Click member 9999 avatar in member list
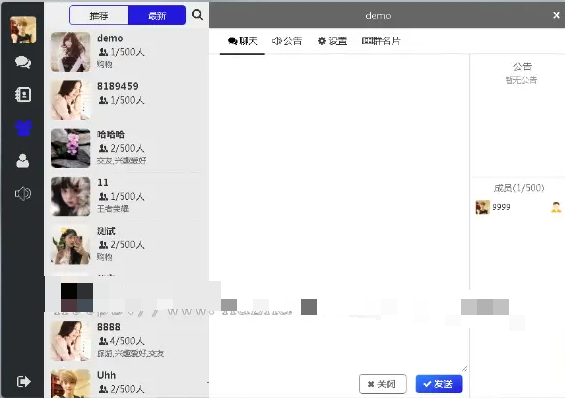Screen dimensions: 565x398 (483, 207)
